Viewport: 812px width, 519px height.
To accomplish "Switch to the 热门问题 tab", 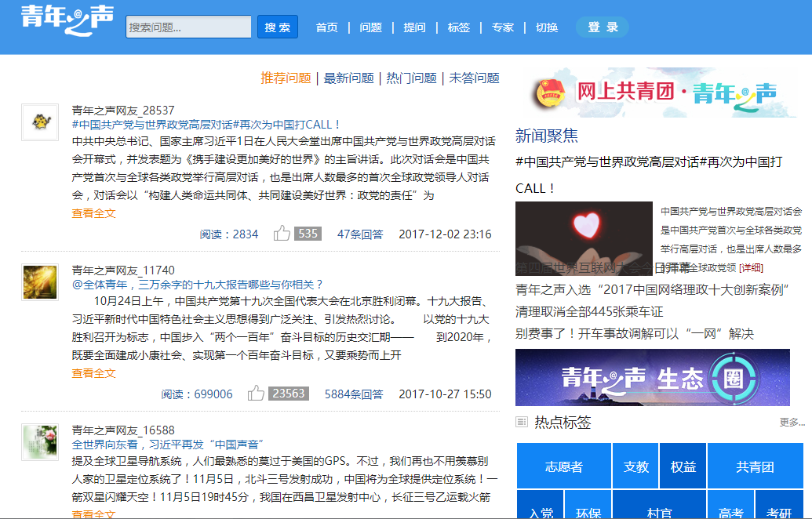I will tap(411, 78).
